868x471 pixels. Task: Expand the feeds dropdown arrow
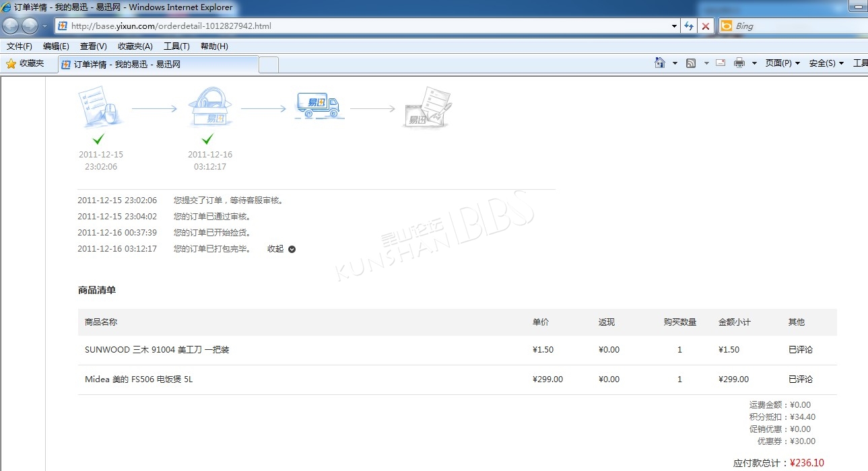tap(706, 63)
